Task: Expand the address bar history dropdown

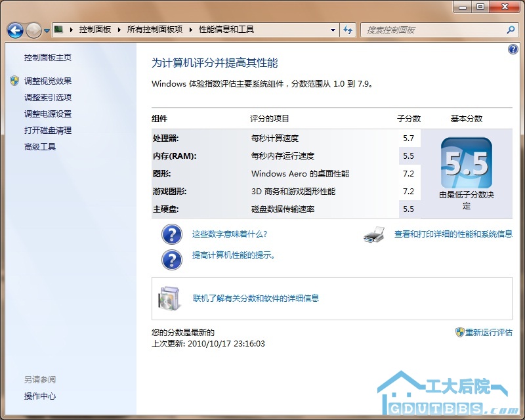Action: click(333, 30)
